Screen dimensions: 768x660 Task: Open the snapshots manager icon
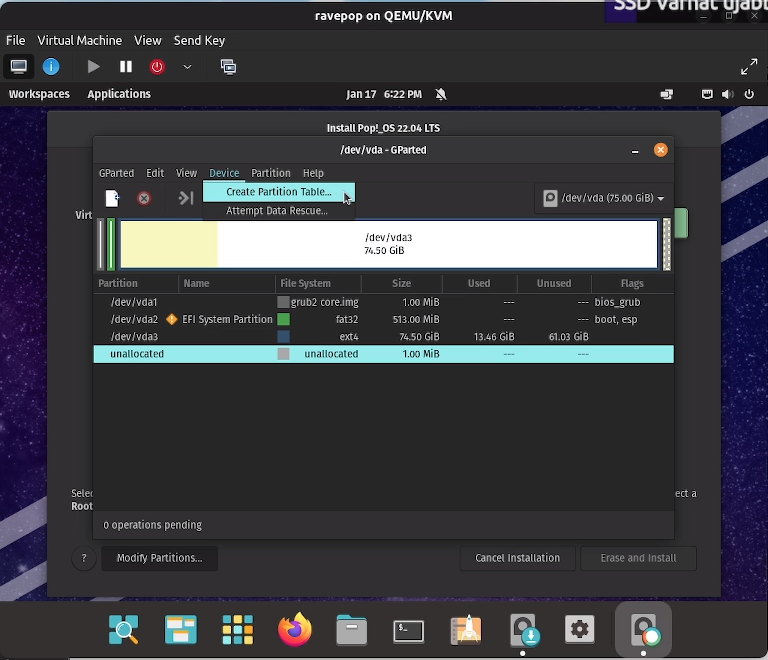click(228, 67)
